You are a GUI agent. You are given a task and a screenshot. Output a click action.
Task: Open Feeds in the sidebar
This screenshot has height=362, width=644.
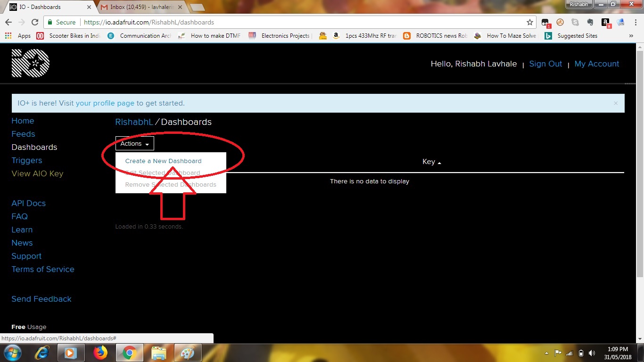coord(23,134)
